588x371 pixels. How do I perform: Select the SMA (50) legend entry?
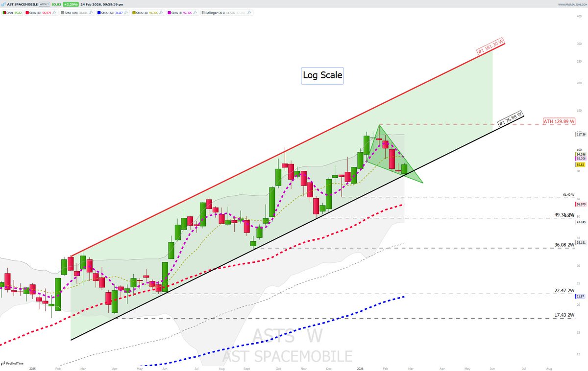(41, 13)
